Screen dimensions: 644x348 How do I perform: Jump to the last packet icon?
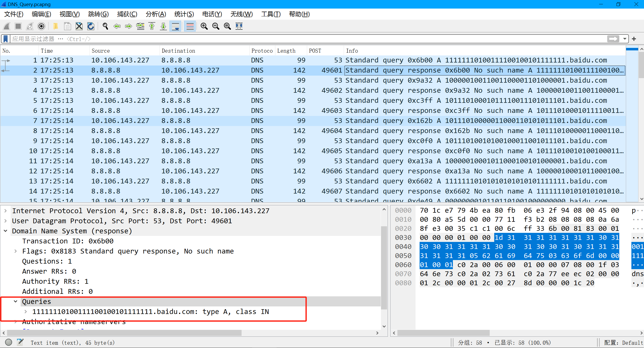[163, 26]
